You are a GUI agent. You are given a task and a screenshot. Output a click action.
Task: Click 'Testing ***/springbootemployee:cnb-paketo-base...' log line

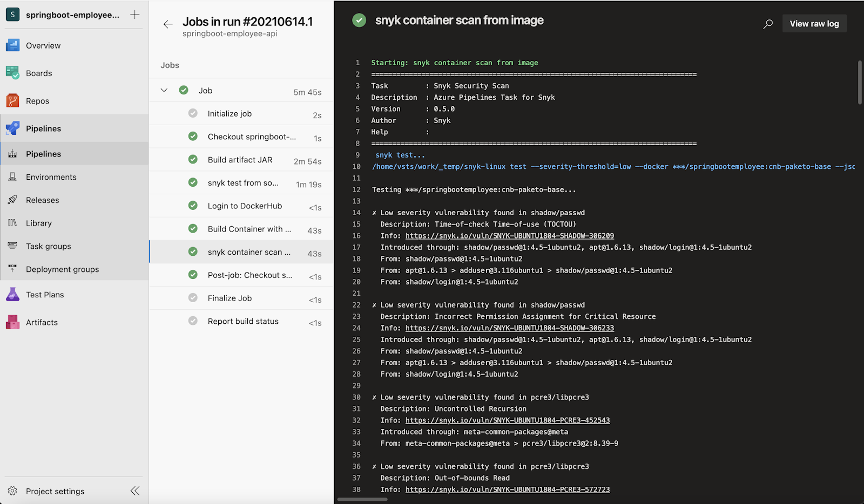(474, 190)
